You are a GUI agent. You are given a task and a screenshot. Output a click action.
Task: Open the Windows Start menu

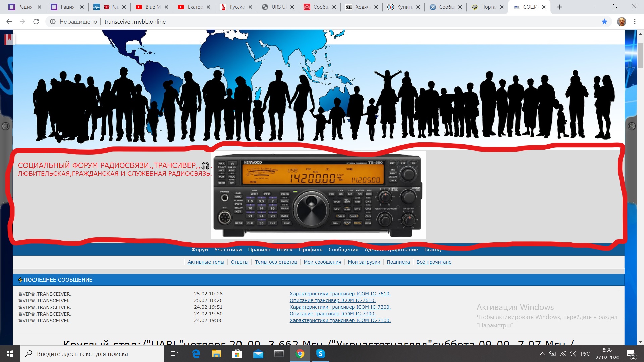click(x=10, y=354)
